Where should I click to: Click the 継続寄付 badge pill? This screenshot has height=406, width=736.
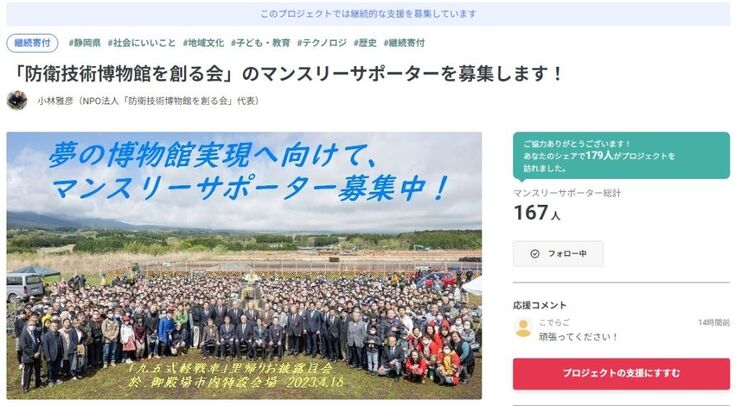(x=32, y=43)
